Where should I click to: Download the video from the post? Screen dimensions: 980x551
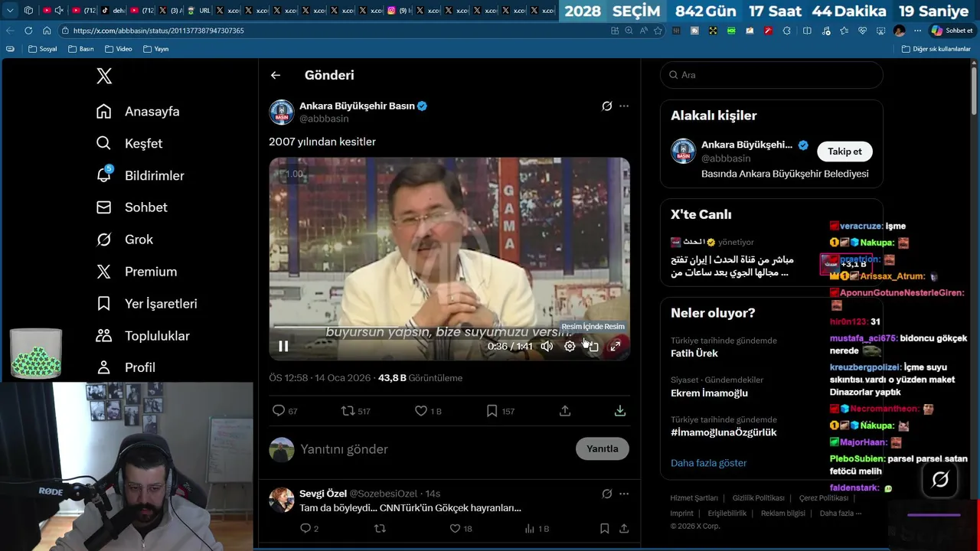point(620,411)
